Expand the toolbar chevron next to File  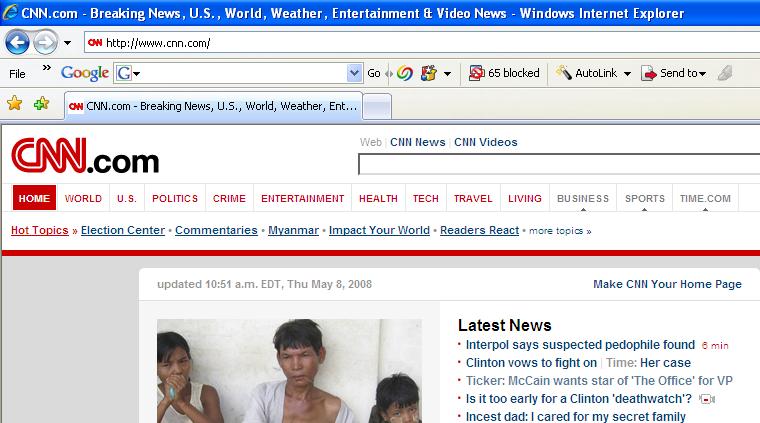coord(45,71)
